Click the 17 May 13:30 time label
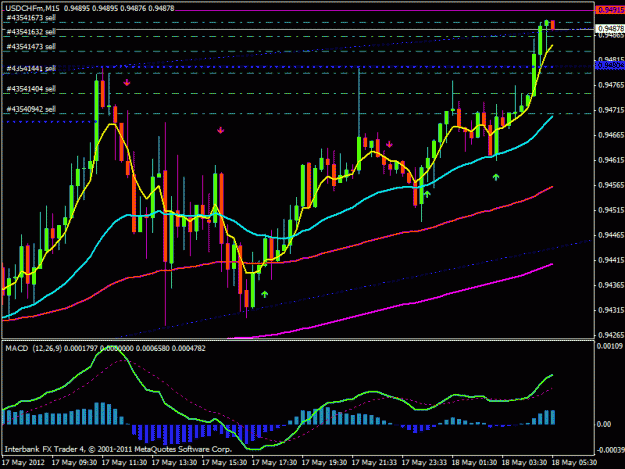625x469 pixels. 174,463
